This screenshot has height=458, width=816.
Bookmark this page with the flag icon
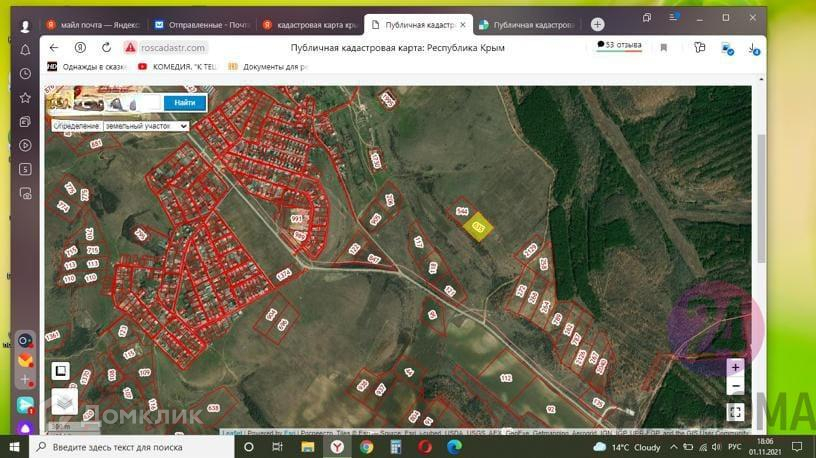click(x=664, y=48)
